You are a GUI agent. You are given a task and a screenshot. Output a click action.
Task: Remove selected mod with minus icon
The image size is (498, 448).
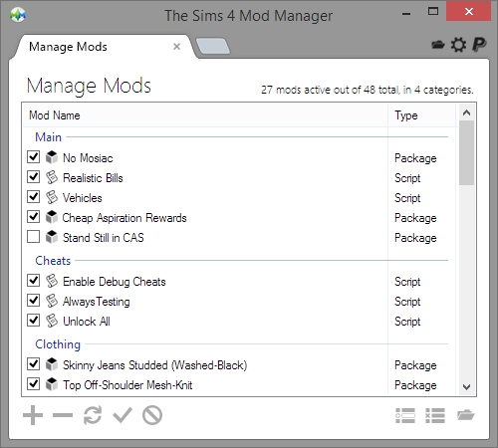pos(63,415)
